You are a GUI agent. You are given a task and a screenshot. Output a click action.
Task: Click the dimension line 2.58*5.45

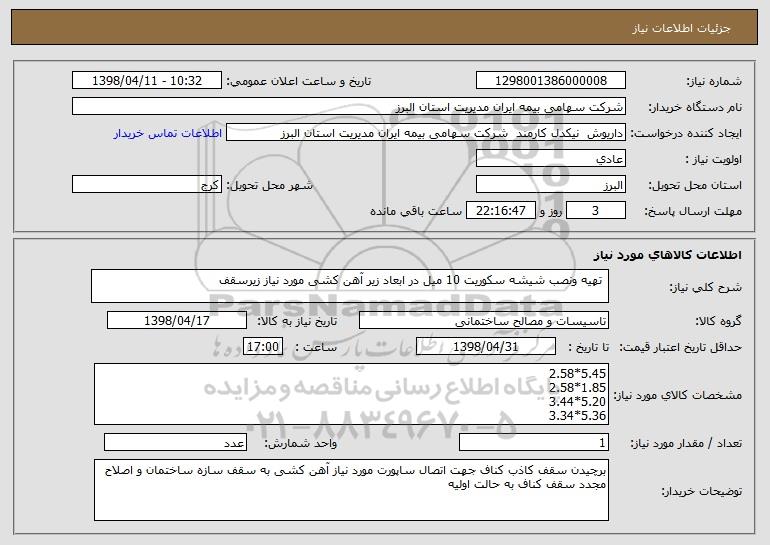click(x=577, y=373)
